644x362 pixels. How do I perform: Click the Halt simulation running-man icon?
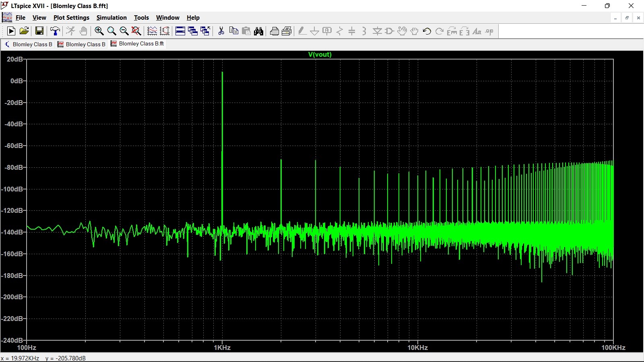[x=70, y=31]
